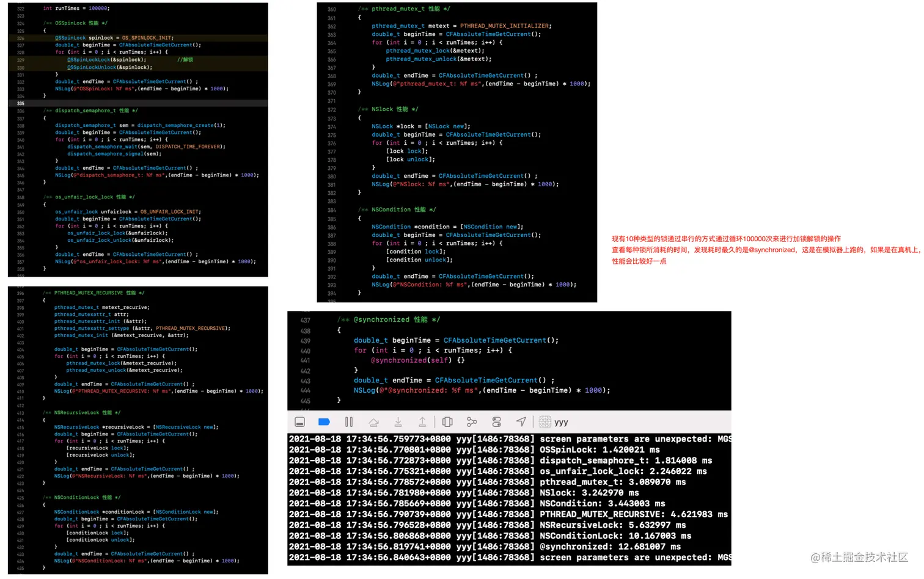Click the 'dispatch_semaphore_wait(sem, DISPATCH_TIME_FOREVER)' line
Screen dimensions: 924x579
[x=146, y=147]
